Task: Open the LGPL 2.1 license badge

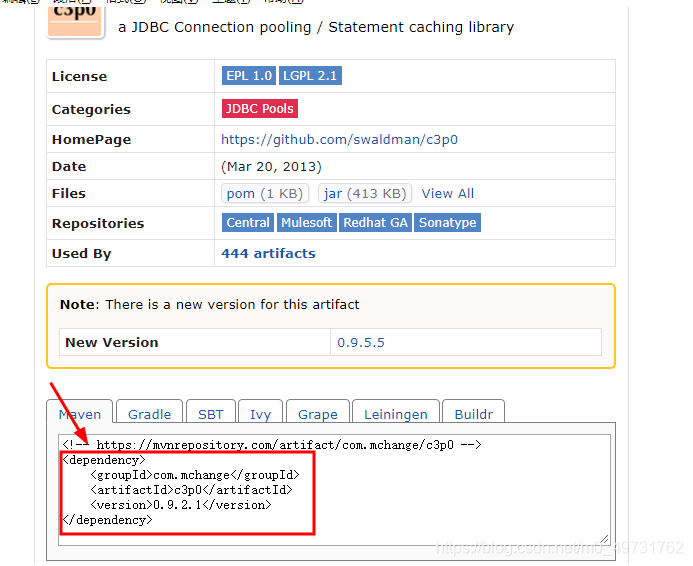Action: pyautogui.click(x=310, y=76)
